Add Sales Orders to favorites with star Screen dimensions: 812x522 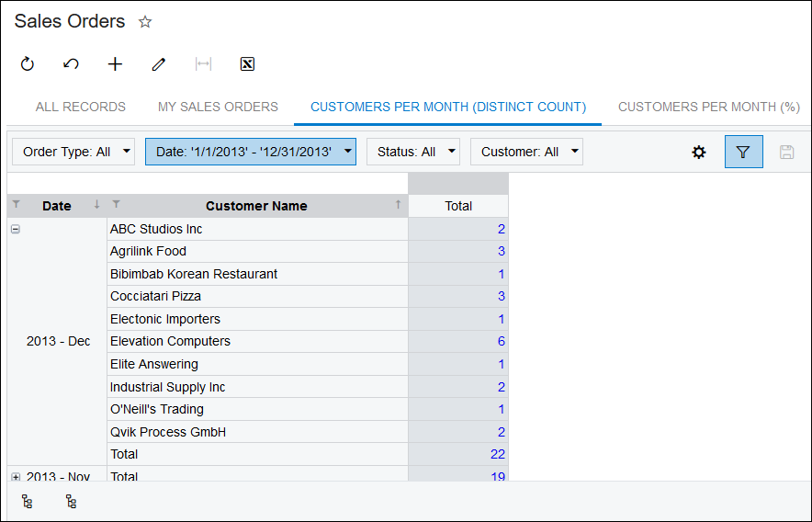(144, 22)
